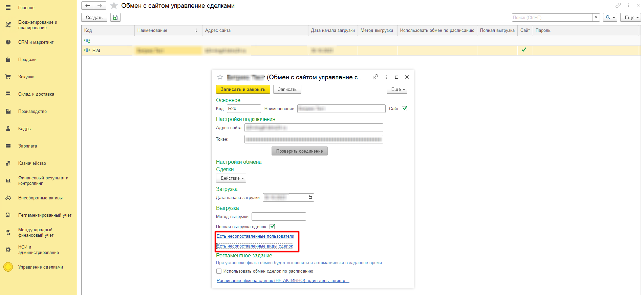Viewport: 644px width, 295px height.
Task: Open the Еще dropdown in dialog
Action: click(397, 90)
